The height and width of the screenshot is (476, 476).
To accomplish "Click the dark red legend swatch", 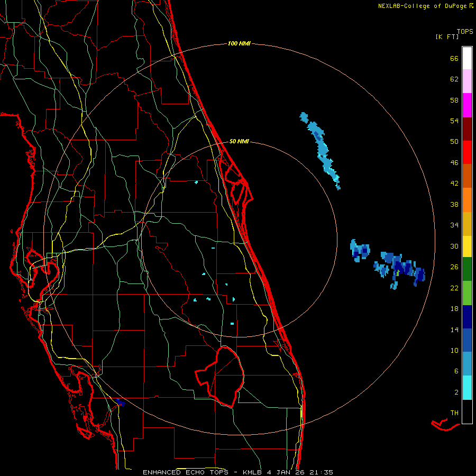I will (467, 129).
